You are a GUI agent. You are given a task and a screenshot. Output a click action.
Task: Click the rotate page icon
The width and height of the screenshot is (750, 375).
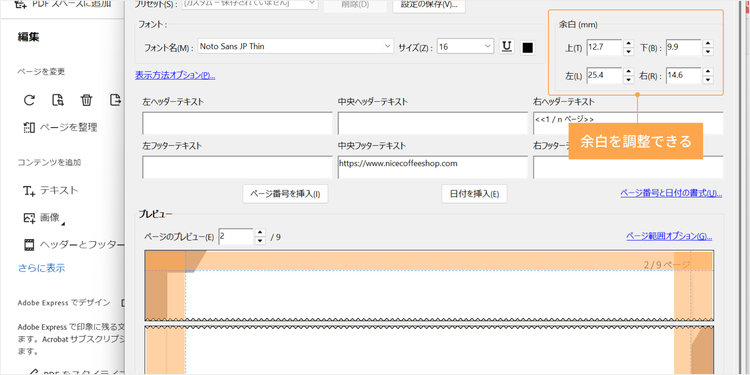coord(29,100)
